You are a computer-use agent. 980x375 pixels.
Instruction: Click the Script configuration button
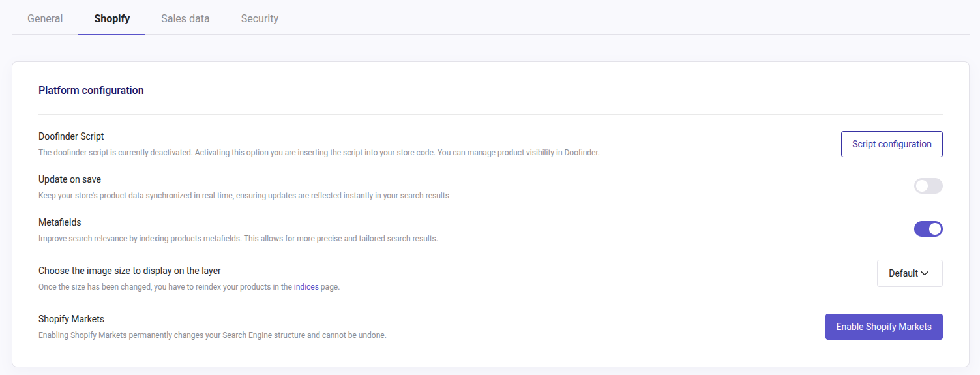pos(891,144)
